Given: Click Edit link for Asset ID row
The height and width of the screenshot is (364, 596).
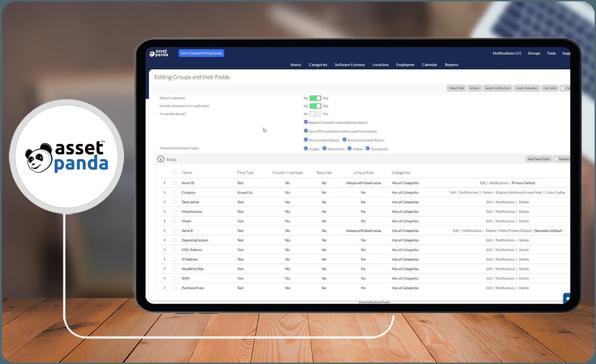Looking at the screenshot, I should [483, 183].
